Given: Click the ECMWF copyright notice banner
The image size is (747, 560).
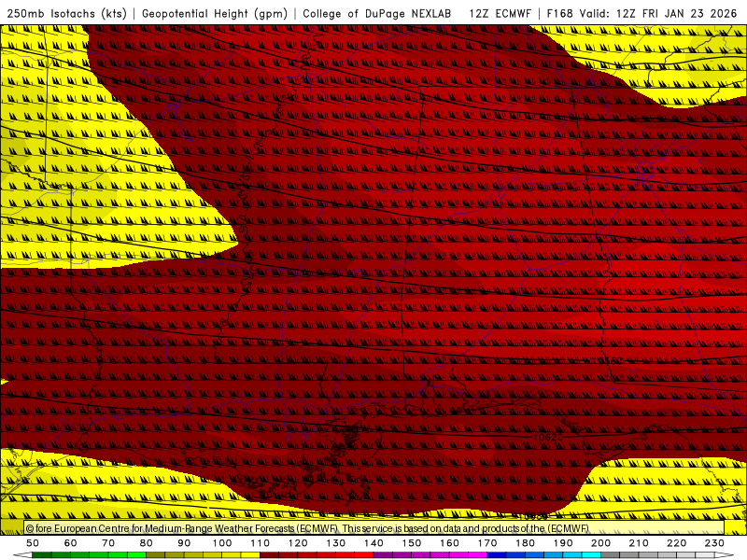Looking at the screenshot, I should click(374, 528).
